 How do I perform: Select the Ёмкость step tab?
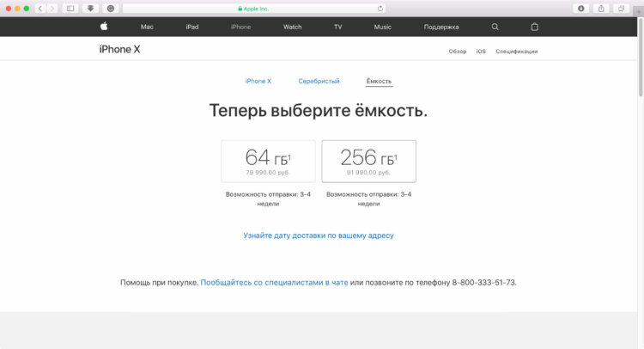click(x=379, y=81)
